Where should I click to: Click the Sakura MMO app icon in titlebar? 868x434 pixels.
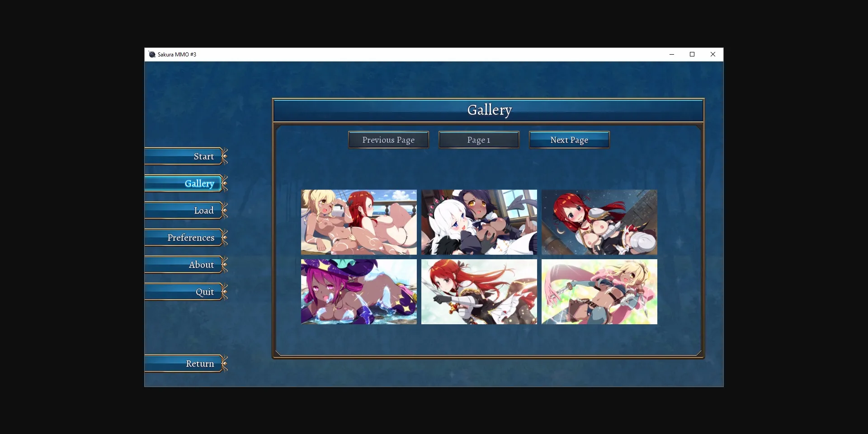152,54
